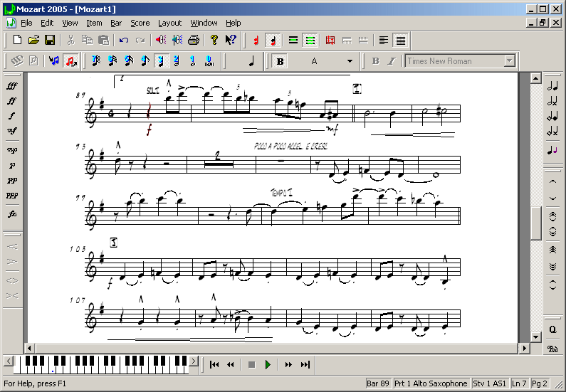This screenshot has width=566, height=392.
Task: Redo the last undone action
Action: 140,40
